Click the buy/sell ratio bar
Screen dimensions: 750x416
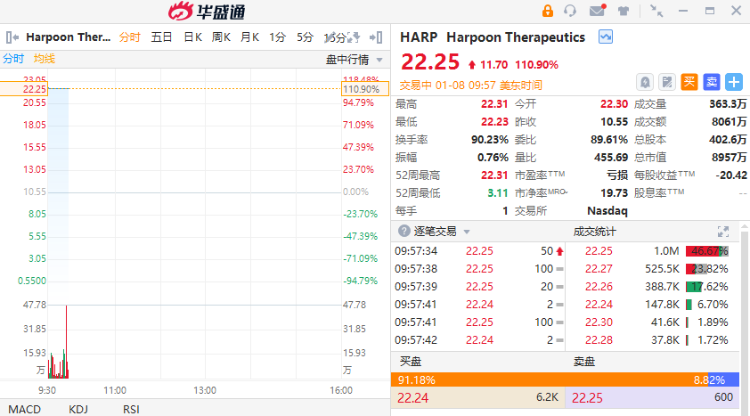(570, 379)
